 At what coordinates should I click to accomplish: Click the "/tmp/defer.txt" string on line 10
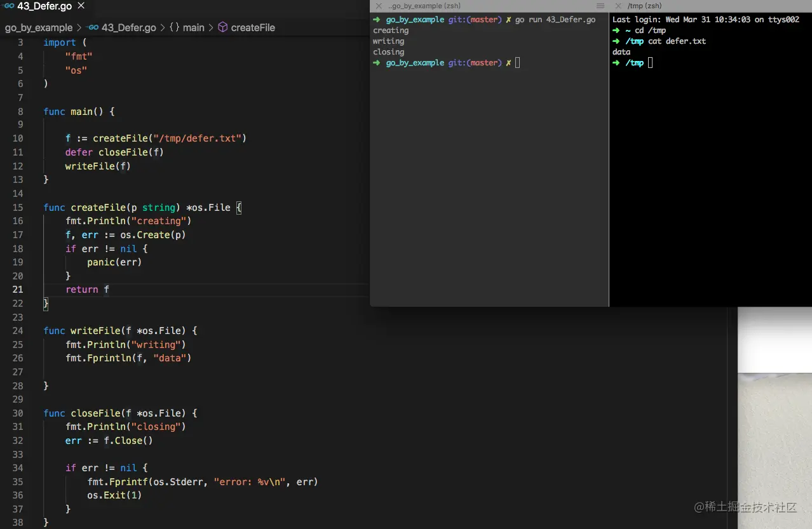[x=197, y=138]
